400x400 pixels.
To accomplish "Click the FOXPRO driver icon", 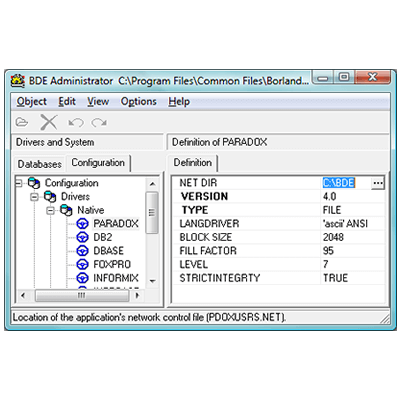I will click(82, 264).
